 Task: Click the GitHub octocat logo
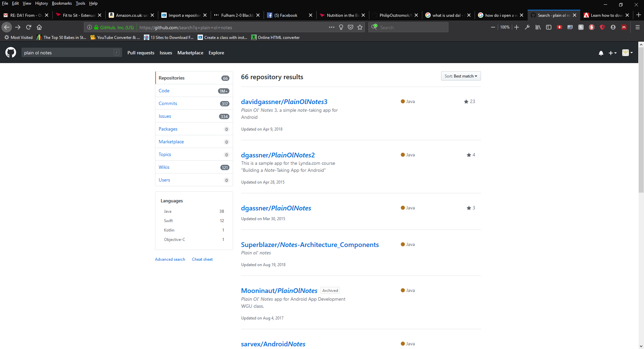click(11, 52)
